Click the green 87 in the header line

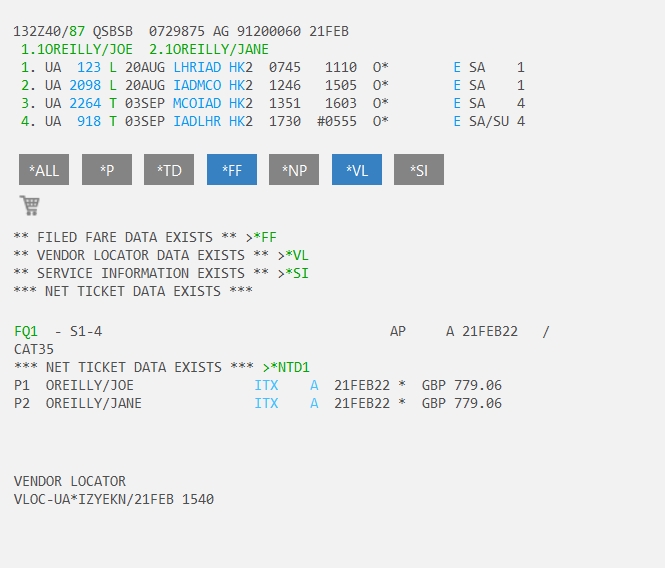77,31
